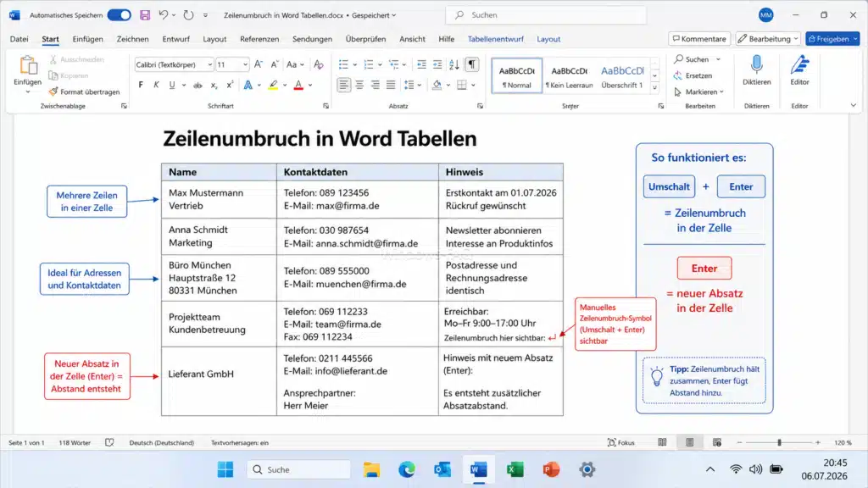Click the Windows Start button
This screenshot has height=488, width=868.
(225, 469)
